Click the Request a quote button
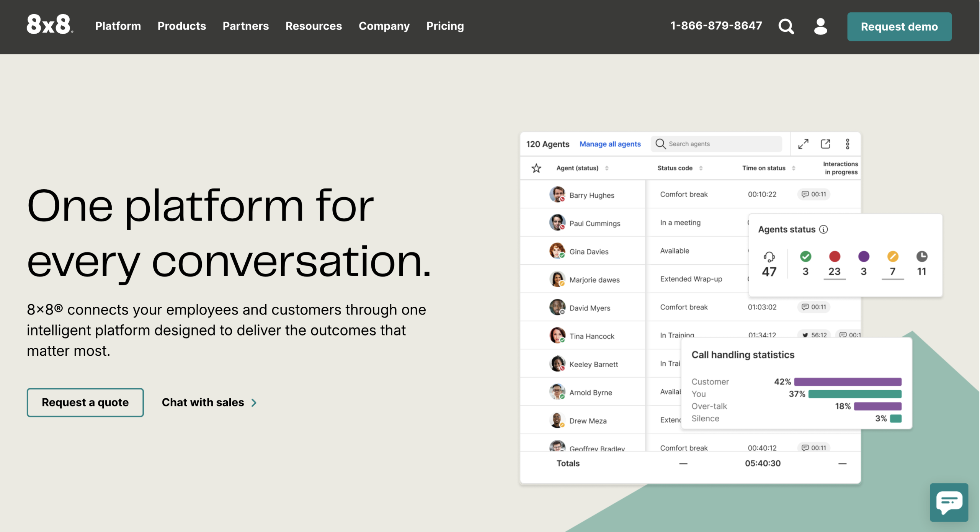Image resolution: width=980 pixels, height=532 pixels. tap(85, 402)
